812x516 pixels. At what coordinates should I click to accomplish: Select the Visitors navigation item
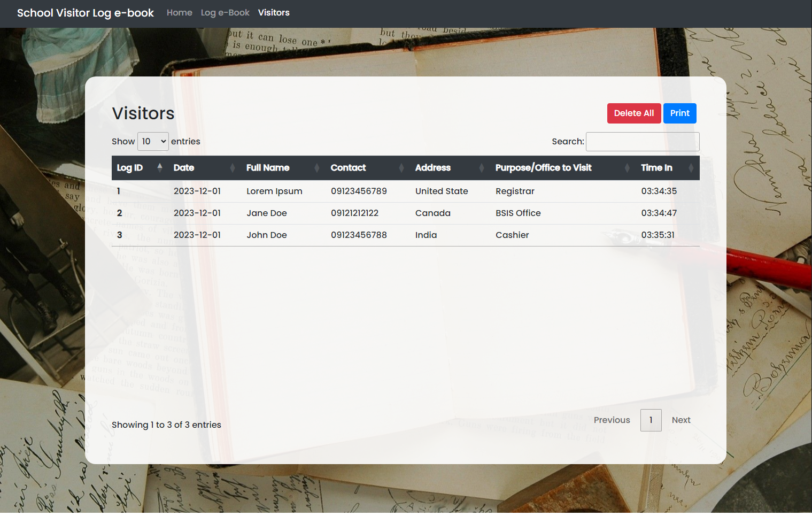click(x=274, y=13)
